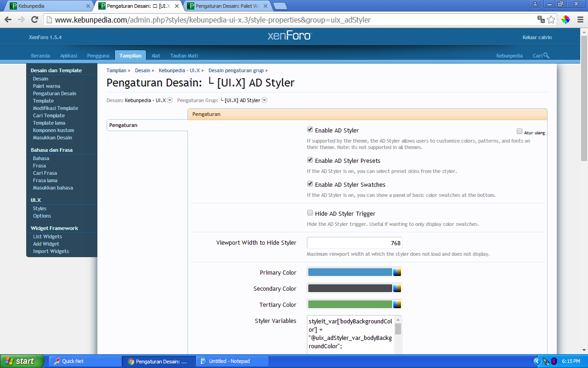The height and width of the screenshot is (368, 588).
Task: Click the Windows Start button
Action: (22, 361)
